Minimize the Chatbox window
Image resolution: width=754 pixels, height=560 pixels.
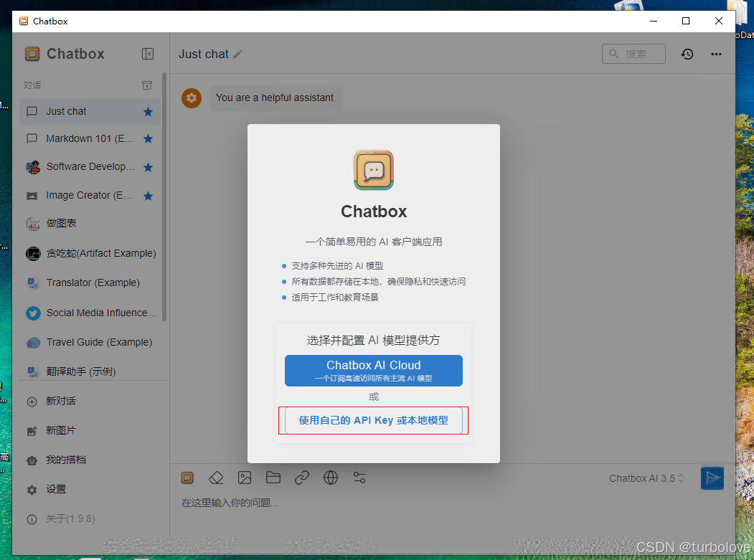[654, 21]
